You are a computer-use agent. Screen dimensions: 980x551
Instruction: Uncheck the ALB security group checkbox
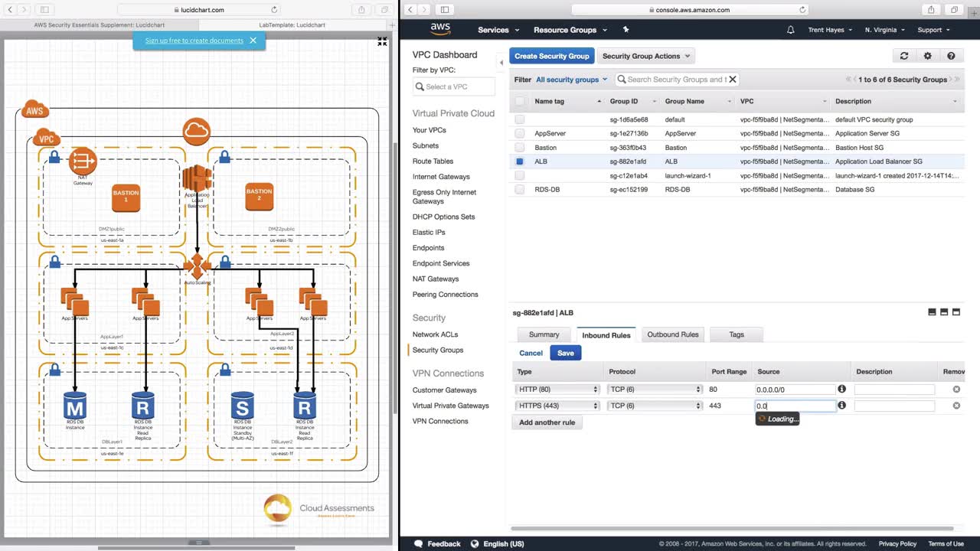[x=520, y=161]
